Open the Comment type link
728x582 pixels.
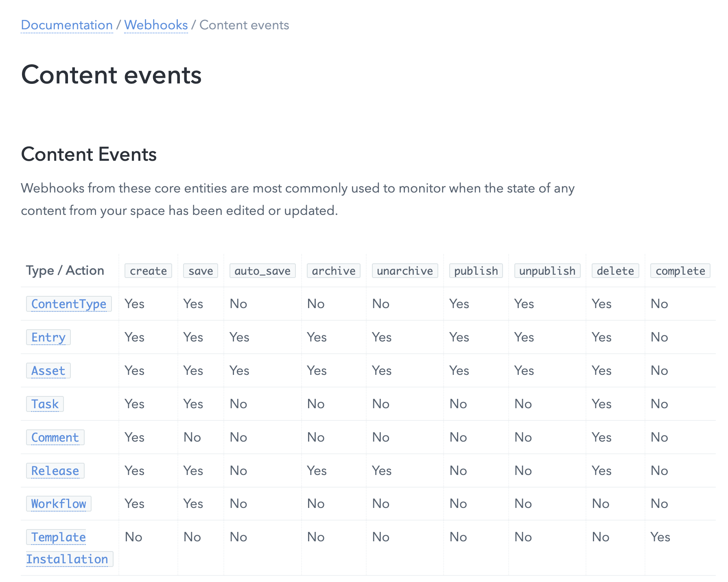coord(55,438)
